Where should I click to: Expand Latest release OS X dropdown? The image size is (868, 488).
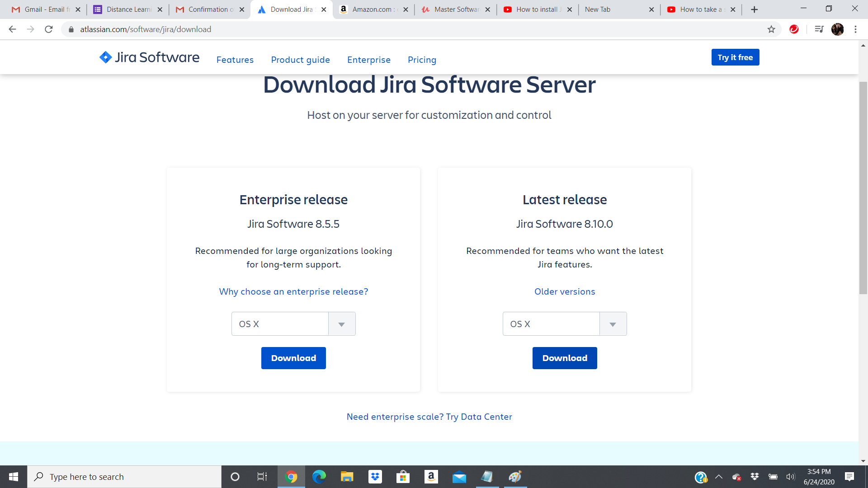613,324
